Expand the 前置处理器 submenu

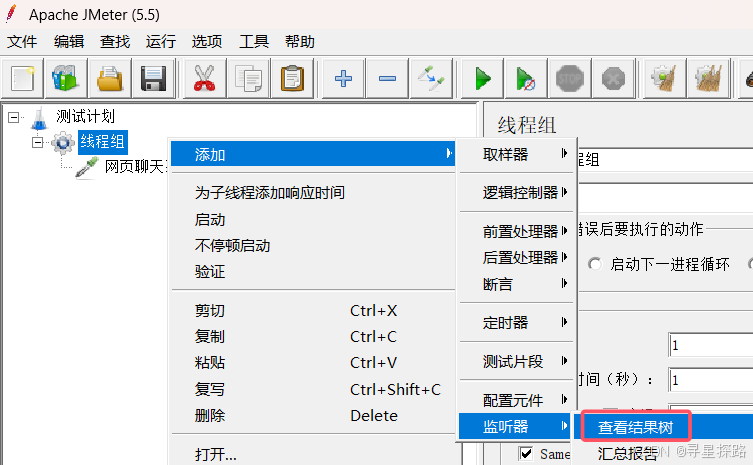tap(516, 232)
